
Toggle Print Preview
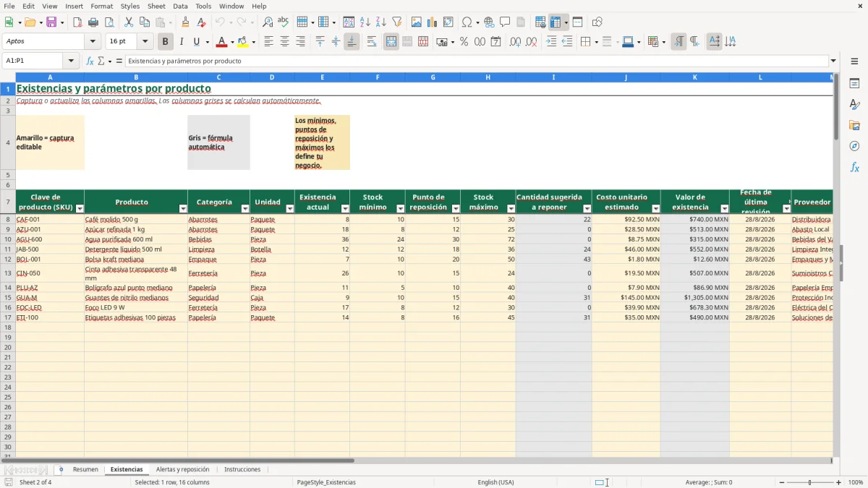coord(109,22)
